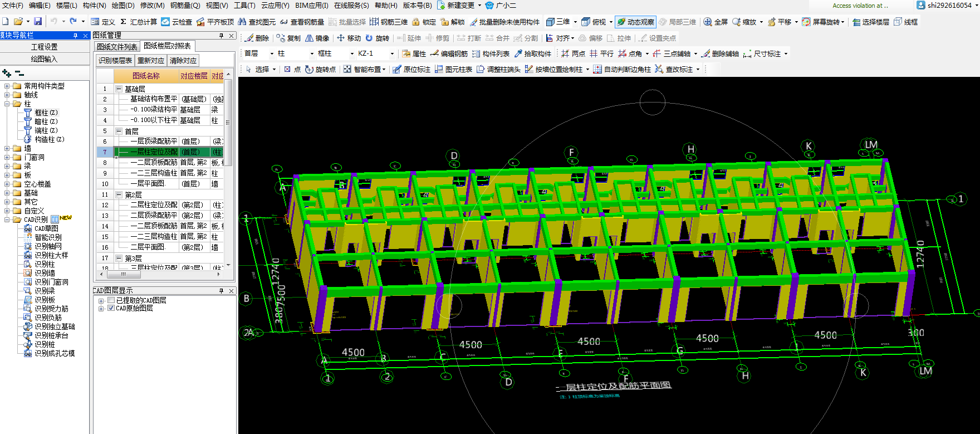Open the 钢筋量(Q) menu
This screenshot has height=434, width=980.
(185, 5)
